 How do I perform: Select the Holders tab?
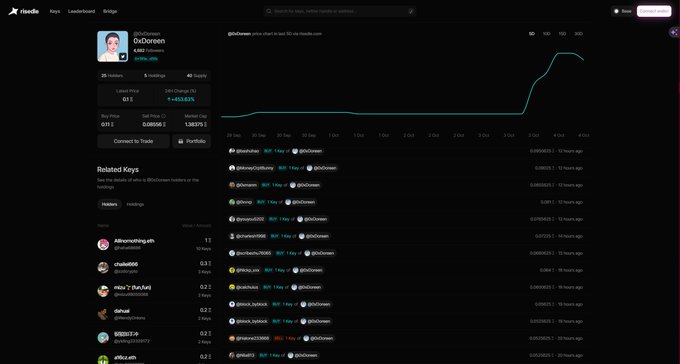pyautogui.click(x=109, y=204)
